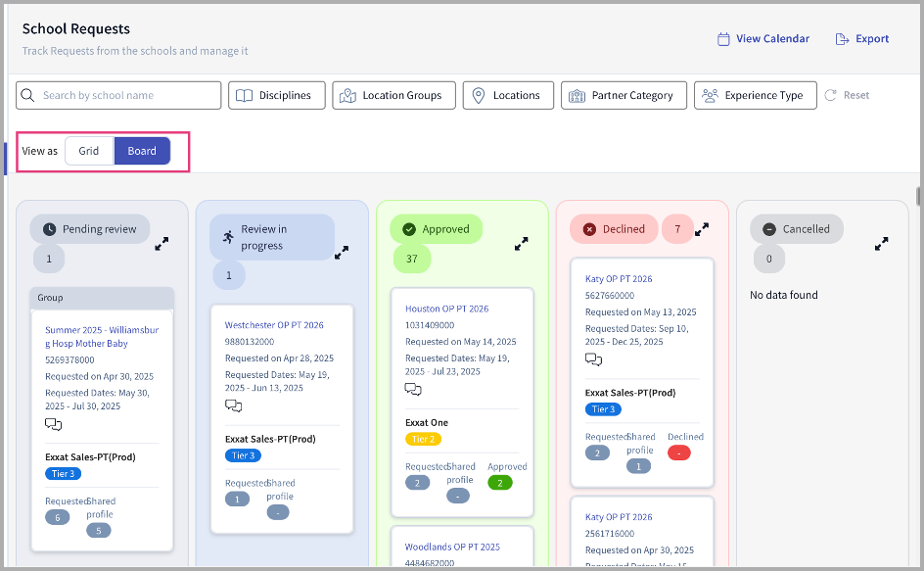This screenshot has height=572, width=924.
Task: Switch view to Grid
Action: click(x=89, y=151)
